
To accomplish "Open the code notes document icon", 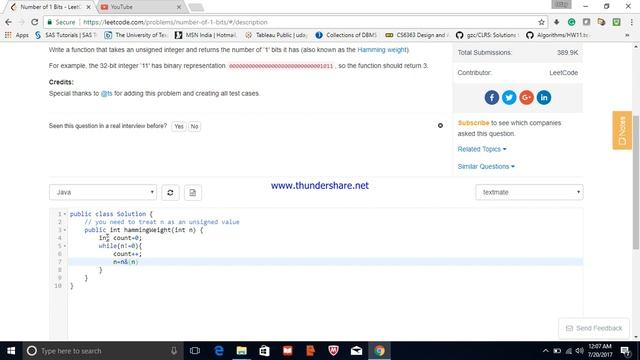I will (193, 192).
